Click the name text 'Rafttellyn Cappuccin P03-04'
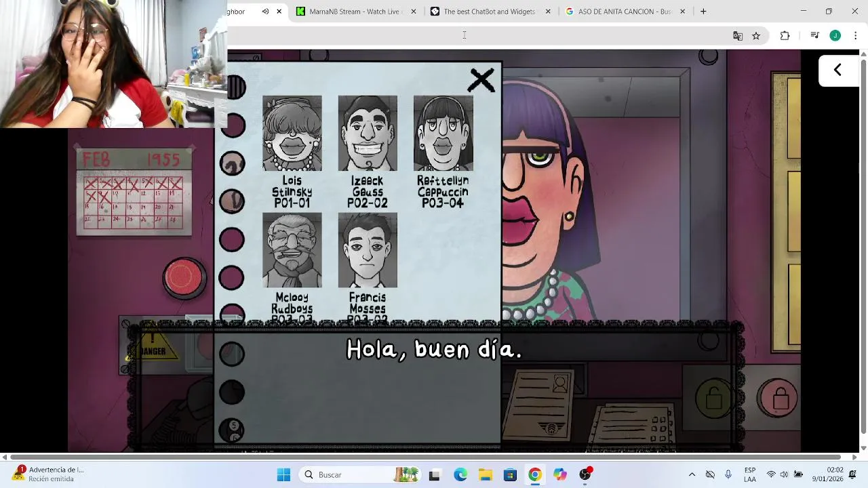Viewport: 868px width, 488px height. tap(443, 192)
